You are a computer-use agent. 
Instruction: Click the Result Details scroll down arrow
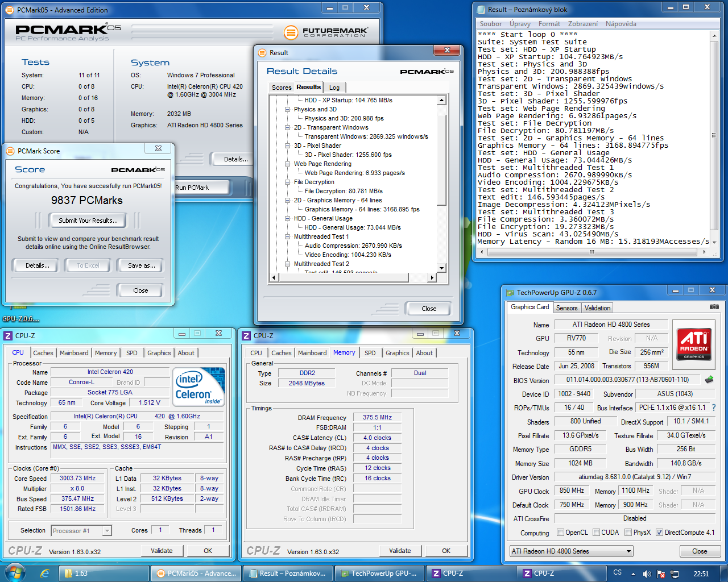441,268
